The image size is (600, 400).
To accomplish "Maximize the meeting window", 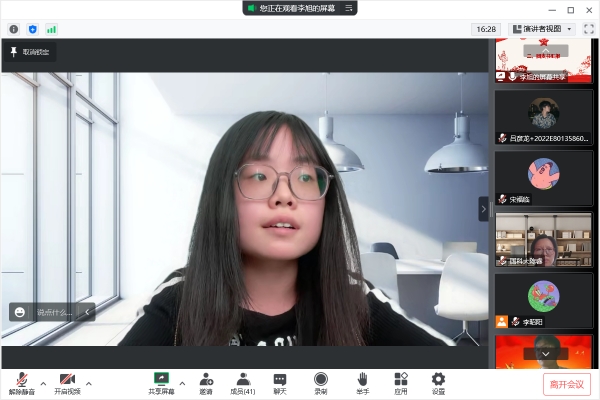I will [571, 10].
